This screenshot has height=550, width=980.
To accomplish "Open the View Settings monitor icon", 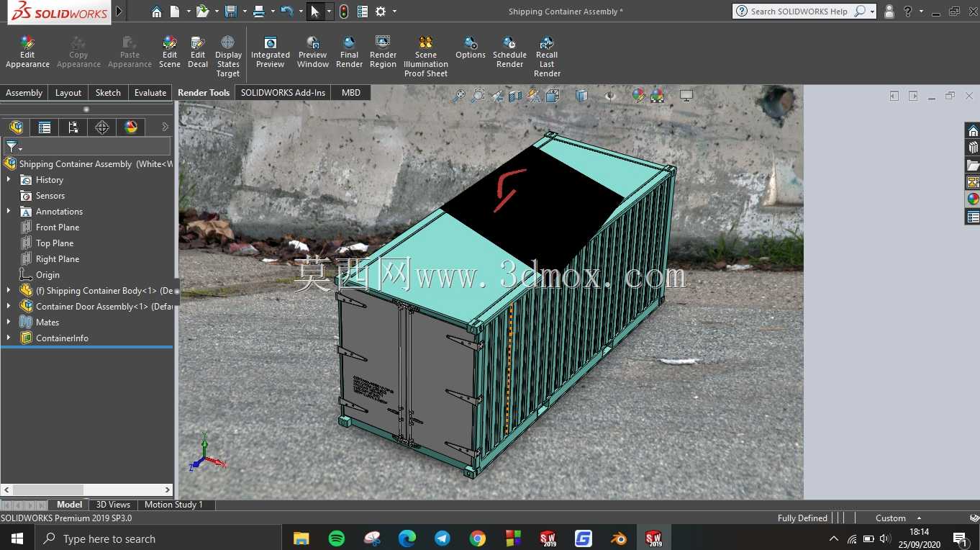I will click(686, 96).
